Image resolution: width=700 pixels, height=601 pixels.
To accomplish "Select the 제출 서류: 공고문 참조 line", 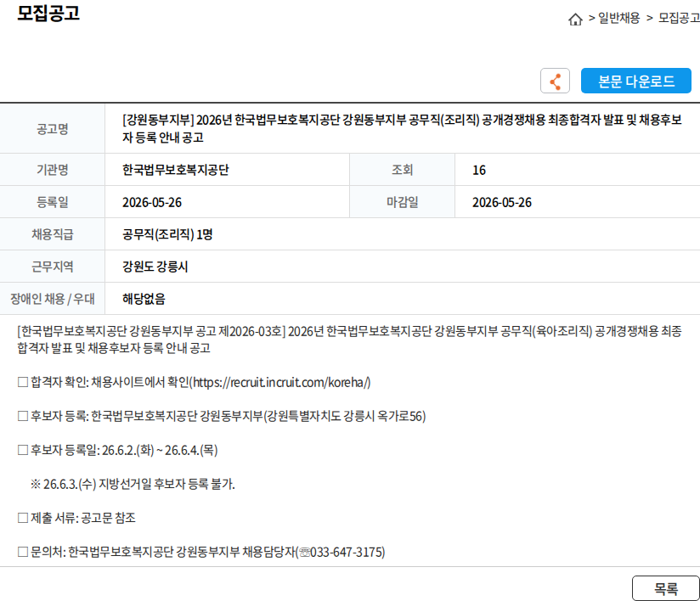I will click(76, 518).
